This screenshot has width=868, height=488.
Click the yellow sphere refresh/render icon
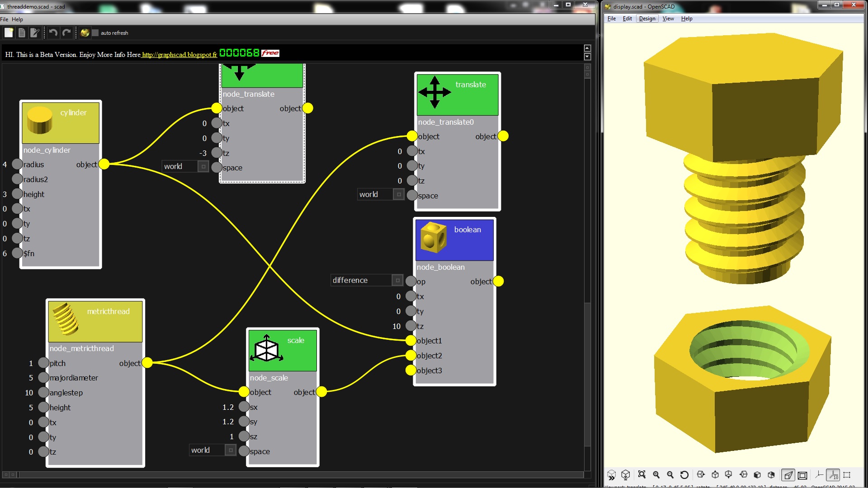85,33
